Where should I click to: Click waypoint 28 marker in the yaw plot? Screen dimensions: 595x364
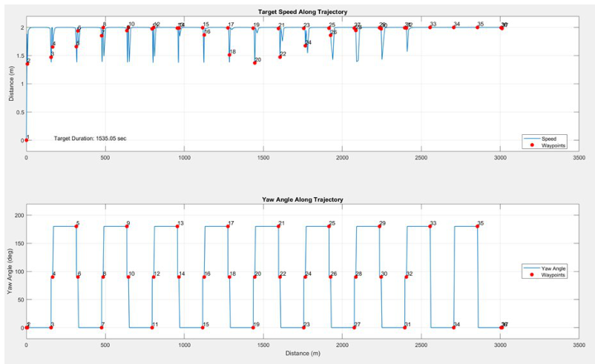coord(355,277)
